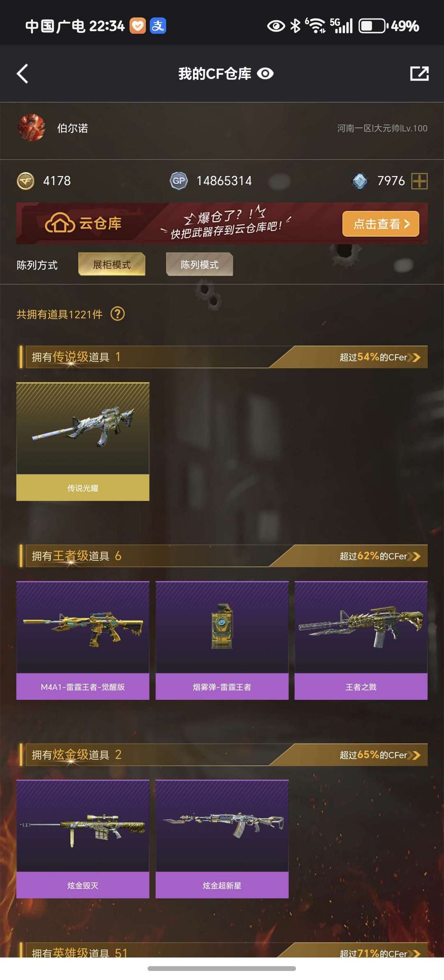Image resolution: width=444 pixels, height=980 pixels.
Task: Tap the back arrow icon
Action: coord(23,74)
